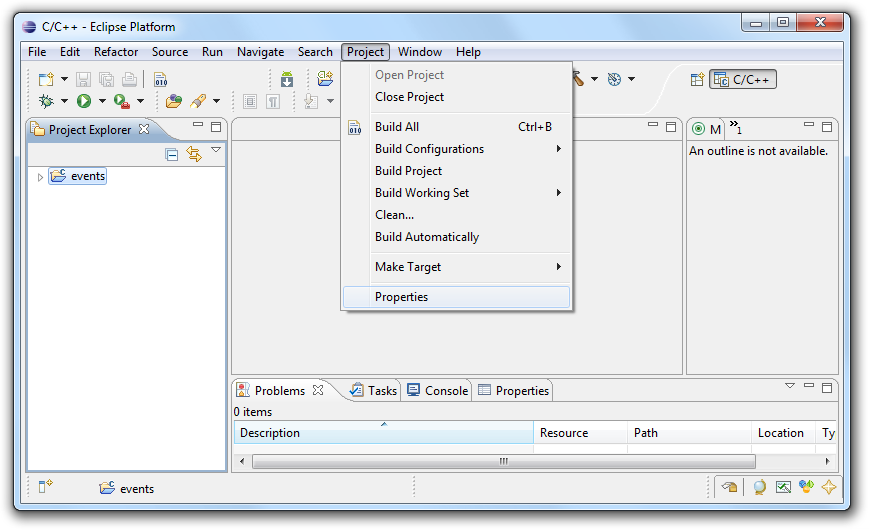Toggle show whitespace characters icon
The width and height of the screenshot is (869, 530).
pyautogui.click(x=273, y=101)
